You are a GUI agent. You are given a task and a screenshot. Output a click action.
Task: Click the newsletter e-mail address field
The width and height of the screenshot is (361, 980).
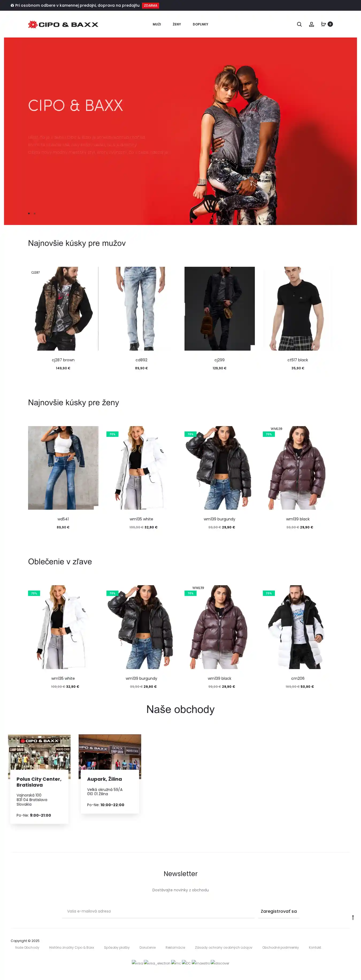[x=158, y=911]
